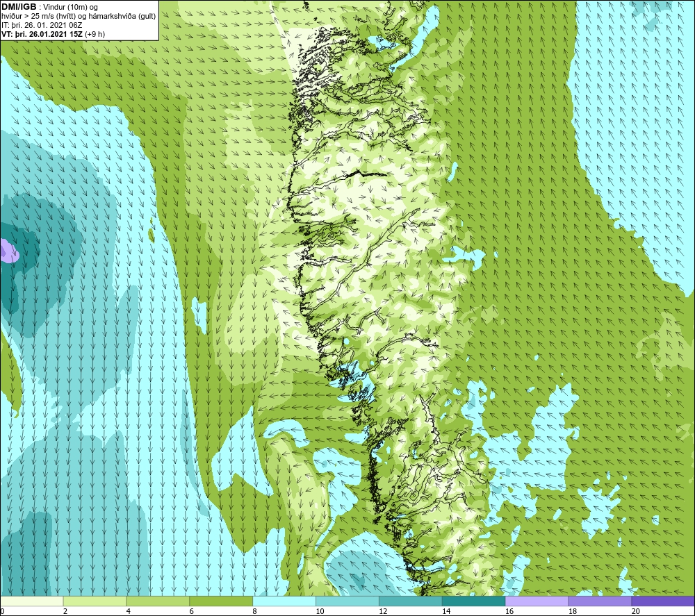Click the purple wind maximum patch on the map

(x=9, y=251)
